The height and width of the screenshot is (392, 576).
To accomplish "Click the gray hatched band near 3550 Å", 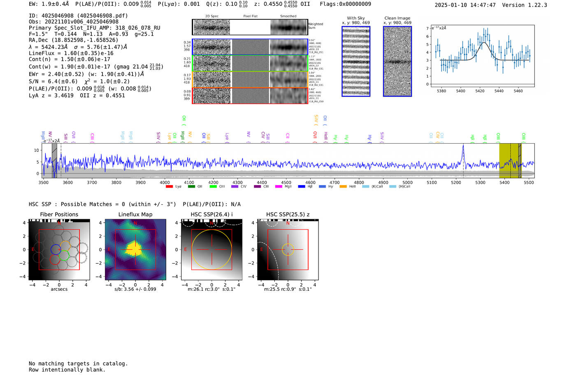I will tap(54, 160).
